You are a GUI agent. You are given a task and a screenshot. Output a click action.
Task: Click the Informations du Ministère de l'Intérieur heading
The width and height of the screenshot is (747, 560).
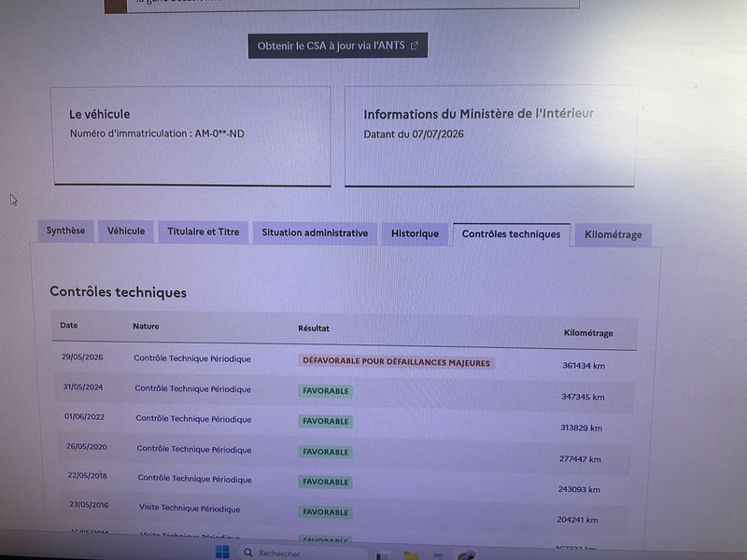(x=479, y=114)
